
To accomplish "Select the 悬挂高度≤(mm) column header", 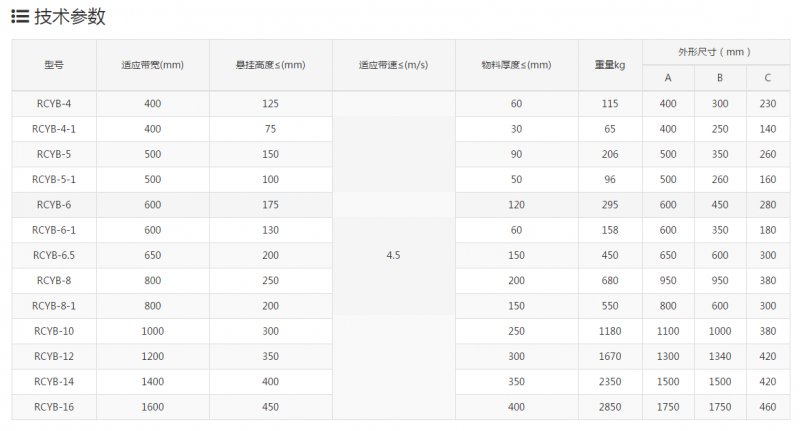I will (x=270, y=65).
